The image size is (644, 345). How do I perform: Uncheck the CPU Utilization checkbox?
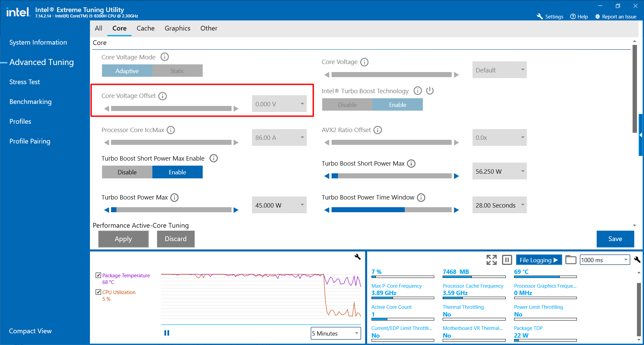point(98,292)
